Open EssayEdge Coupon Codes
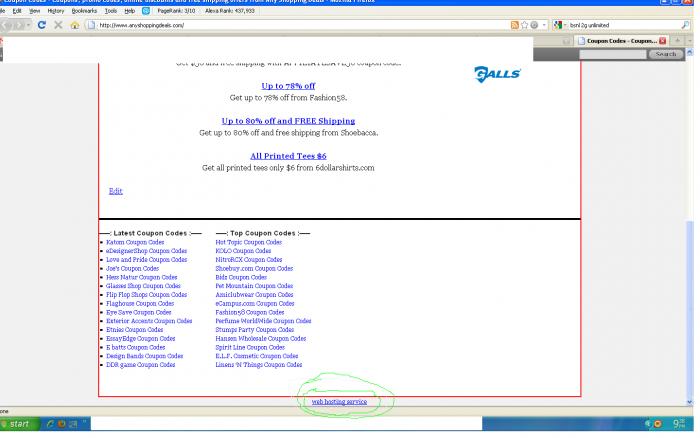The height and width of the screenshot is (438, 700). tap(141, 338)
